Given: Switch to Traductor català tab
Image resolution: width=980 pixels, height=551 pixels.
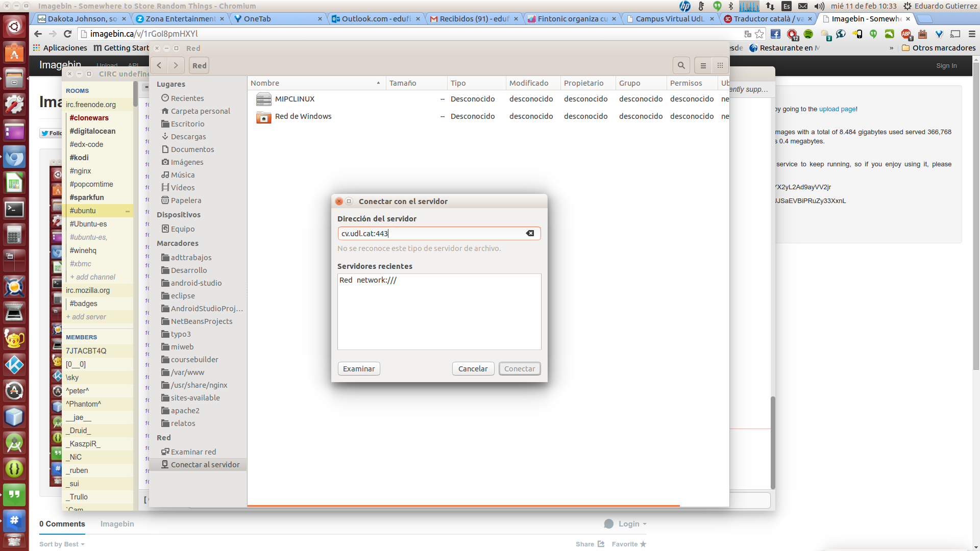Looking at the screenshot, I should (768, 19).
